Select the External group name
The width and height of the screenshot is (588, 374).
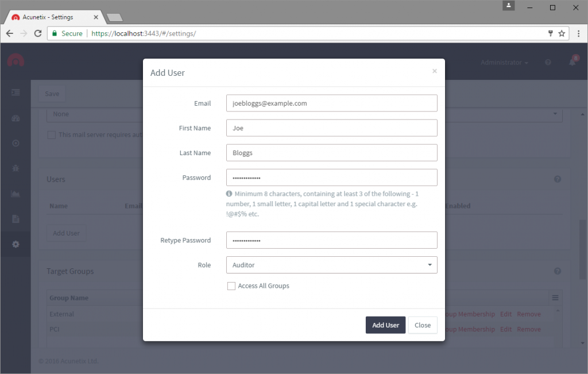[x=61, y=314]
